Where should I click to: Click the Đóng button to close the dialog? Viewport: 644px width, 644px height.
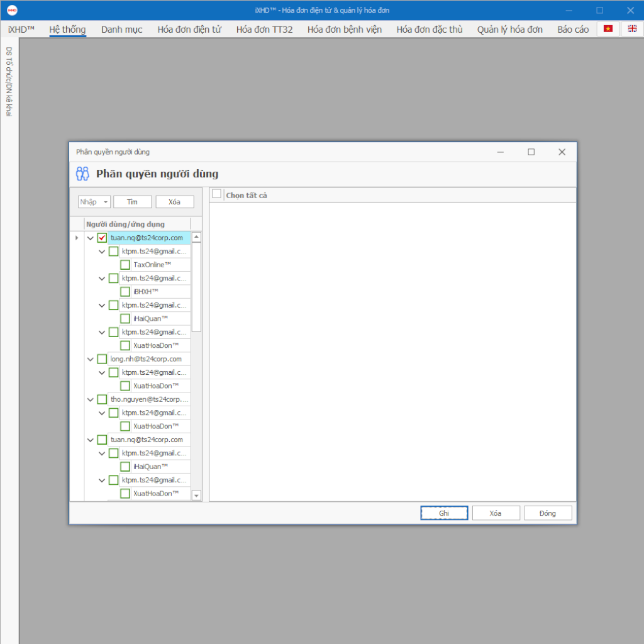[548, 513]
